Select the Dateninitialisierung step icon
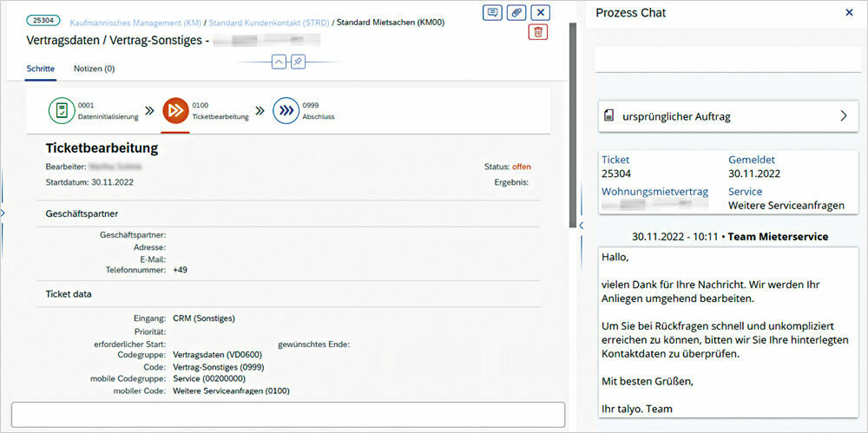 coord(62,110)
